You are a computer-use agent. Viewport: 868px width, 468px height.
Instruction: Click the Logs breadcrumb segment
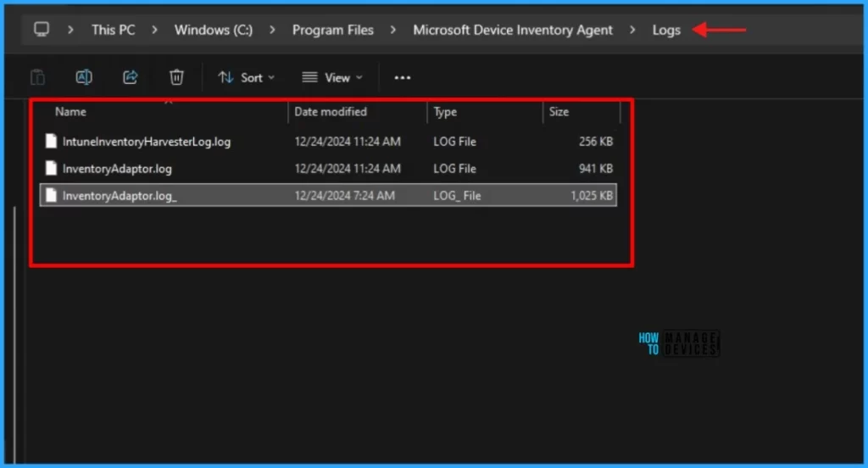pyautogui.click(x=666, y=30)
